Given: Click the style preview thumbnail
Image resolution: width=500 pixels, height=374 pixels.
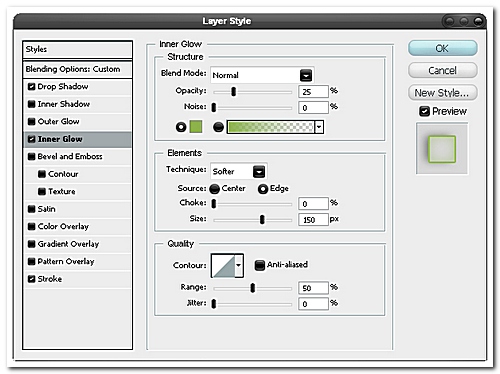Looking at the screenshot, I should (442, 149).
